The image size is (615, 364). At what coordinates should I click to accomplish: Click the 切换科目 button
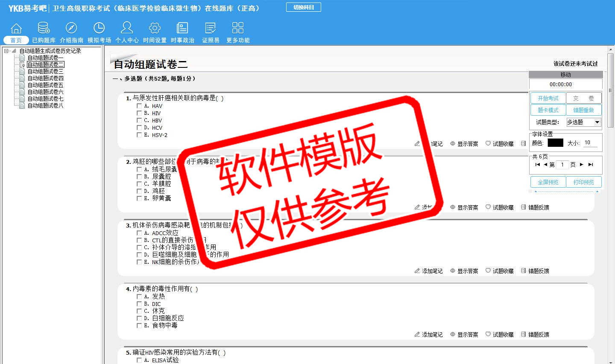coord(304,7)
